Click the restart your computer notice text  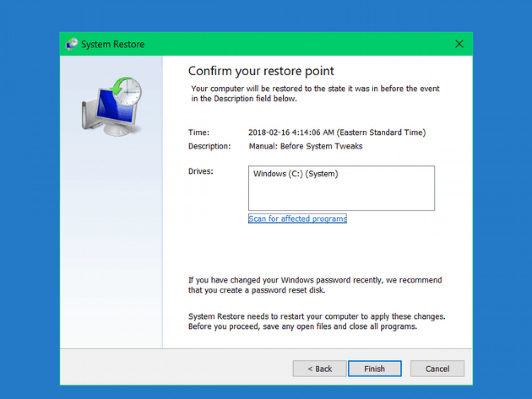317,321
